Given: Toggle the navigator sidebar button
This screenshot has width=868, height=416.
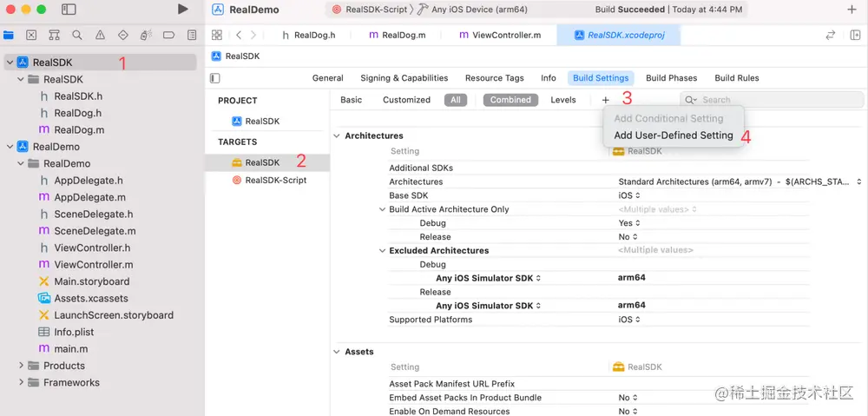Looking at the screenshot, I should (x=69, y=10).
